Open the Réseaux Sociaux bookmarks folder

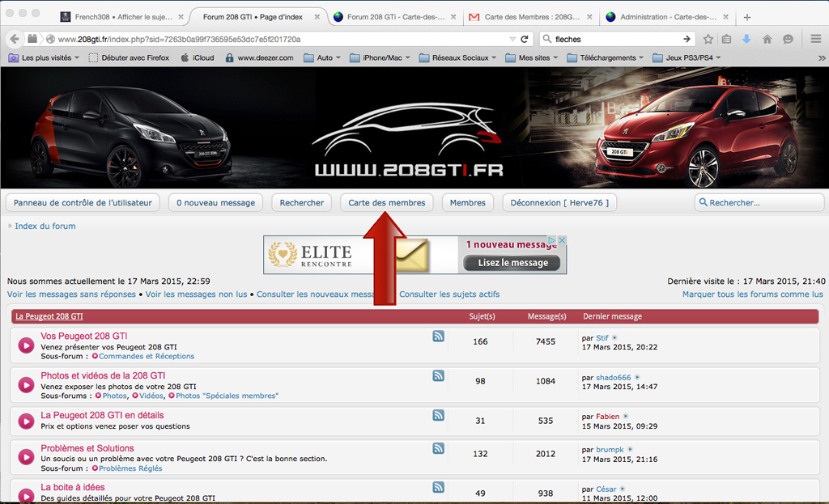(x=458, y=57)
